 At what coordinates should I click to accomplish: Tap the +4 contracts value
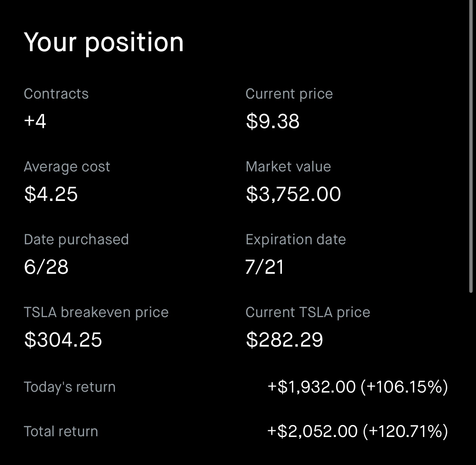35,121
